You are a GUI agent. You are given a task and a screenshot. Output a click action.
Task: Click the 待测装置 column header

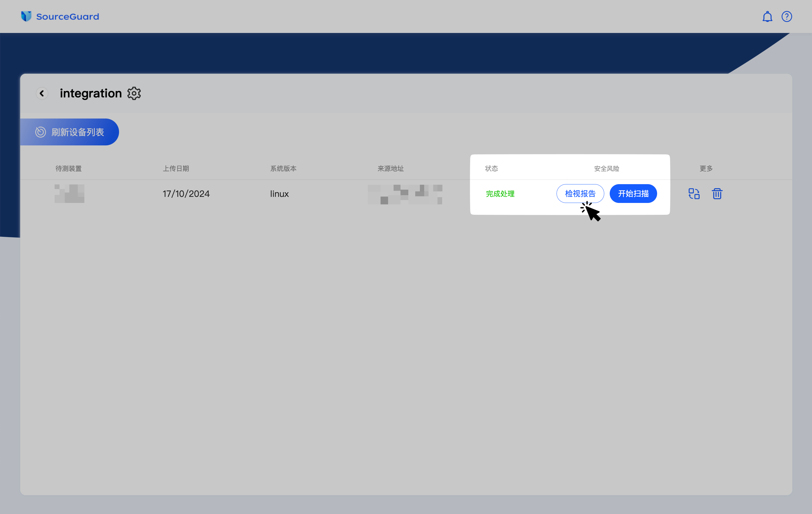pos(68,169)
